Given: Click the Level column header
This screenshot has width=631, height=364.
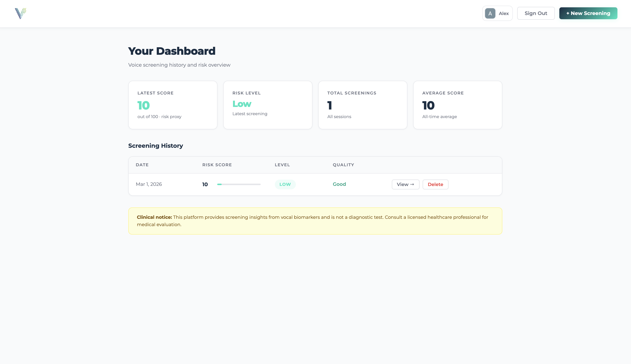Looking at the screenshot, I should click(282, 165).
